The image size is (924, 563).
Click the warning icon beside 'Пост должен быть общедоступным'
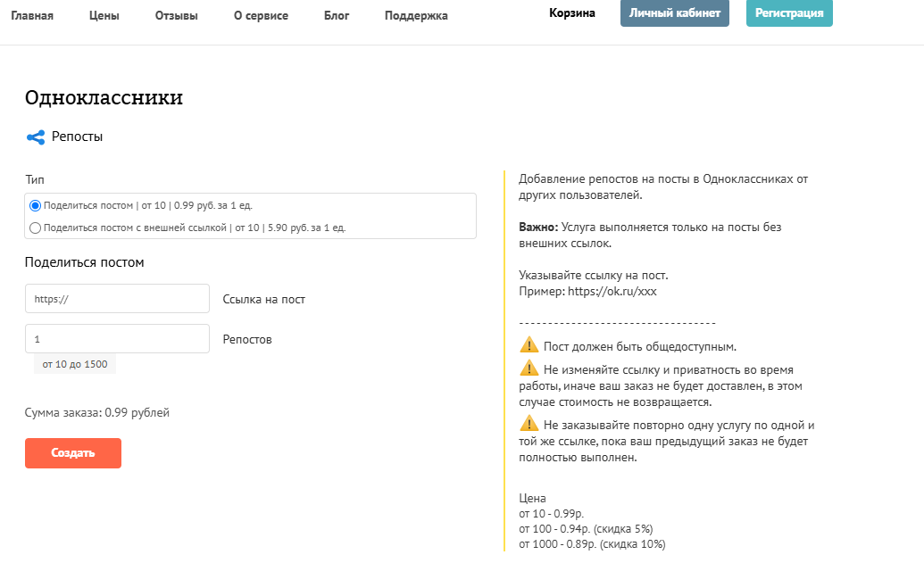529,344
